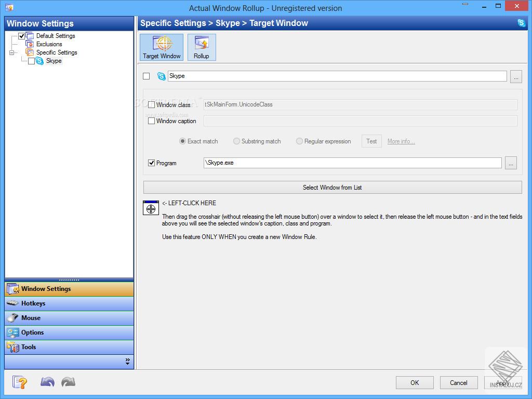Image resolution: width=532 pixels, height=399 pixels.
Task: Open the Rollup settings page
Action: pos(202,47)
